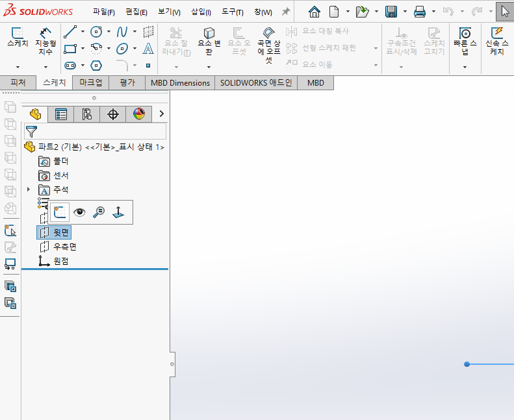Click 신속 스케치 rapid sketch tool
The width and height of the screenshot is (514, 420).
click(x=497, y=42)
